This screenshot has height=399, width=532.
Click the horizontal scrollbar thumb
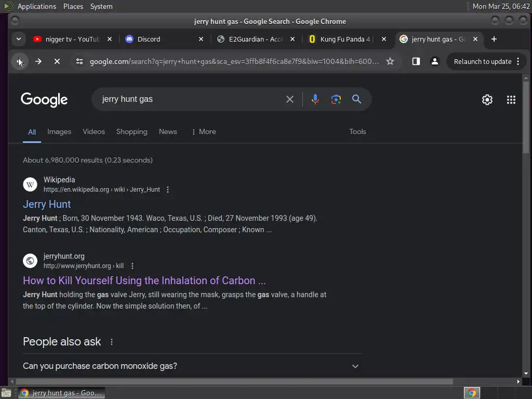tap(234, 381)
